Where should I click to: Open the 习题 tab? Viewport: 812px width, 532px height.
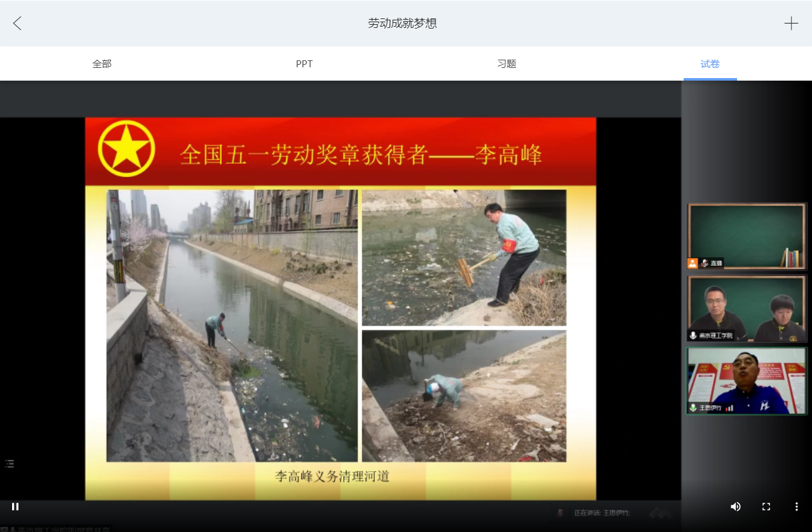coord(506,63)
